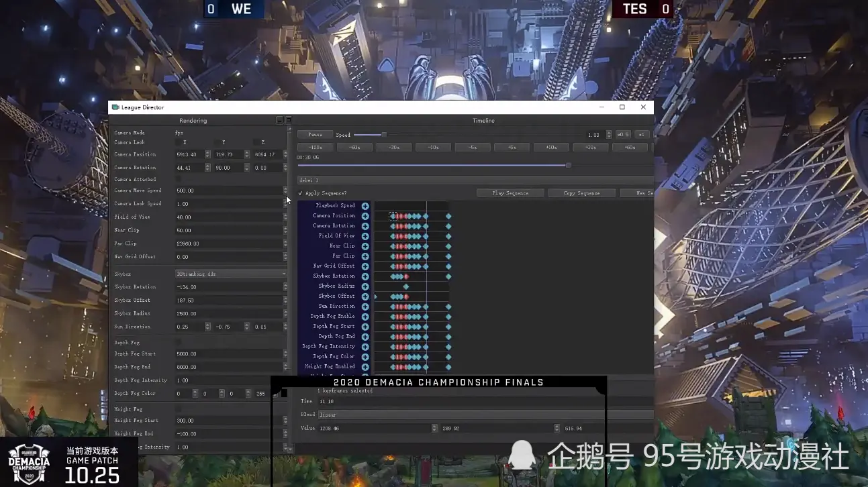868x487 pixels.
Task: Add a Nav Grid Offset keyframe with plus icon
Action: point(365,266)
